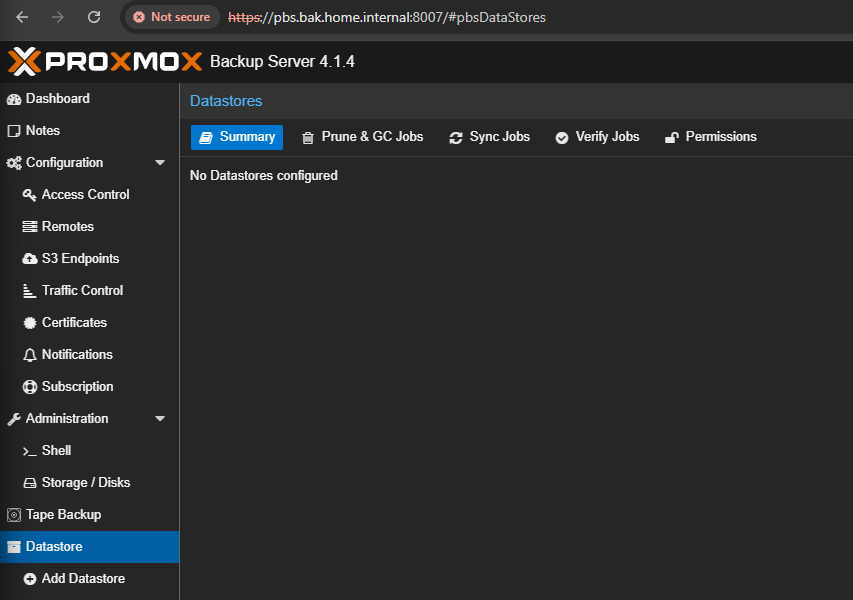Click the Permissions unlock icon
This screenshot has width=853, height=600.
[x=671, y=138]
